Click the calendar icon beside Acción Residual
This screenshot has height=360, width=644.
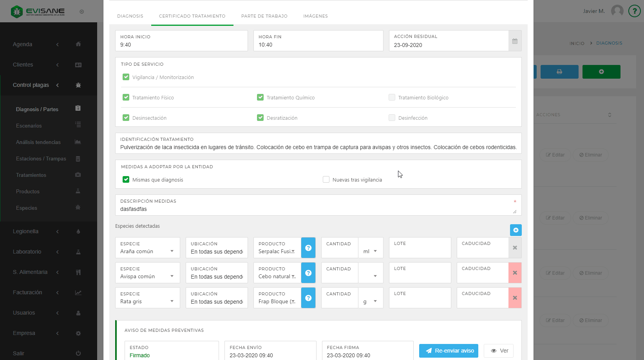tap(515, 41)
